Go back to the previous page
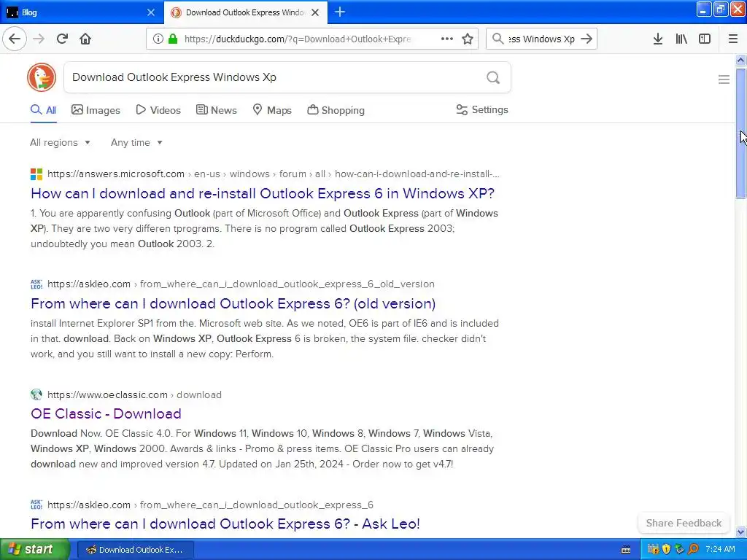The height and width of the screenshot is (560, 747). pyautogui.click(x=15, y=39)
